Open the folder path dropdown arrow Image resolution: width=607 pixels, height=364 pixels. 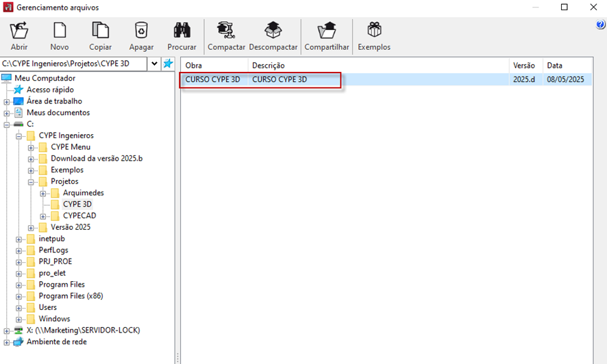pyautogui.click(x=154, y=64)
